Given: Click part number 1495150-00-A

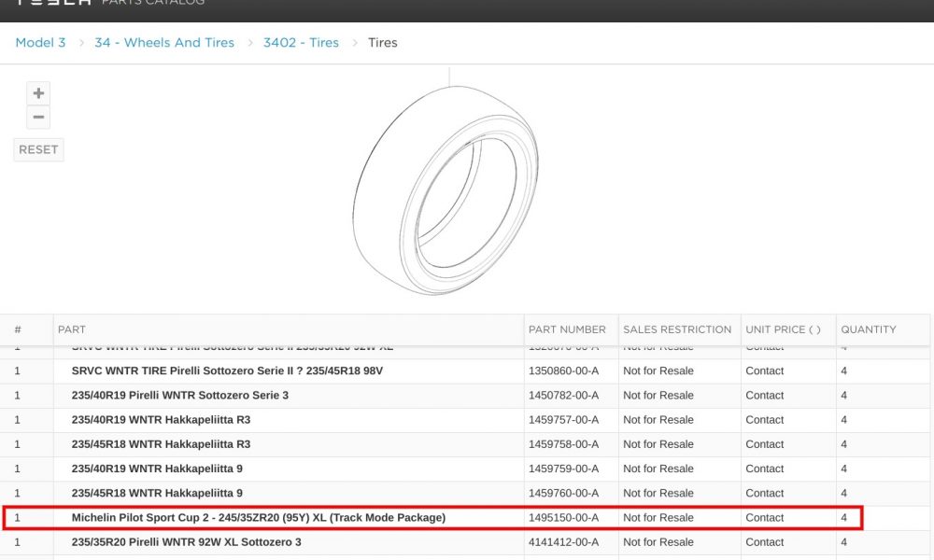Looking at the screenshot, I should coord(563,518).
